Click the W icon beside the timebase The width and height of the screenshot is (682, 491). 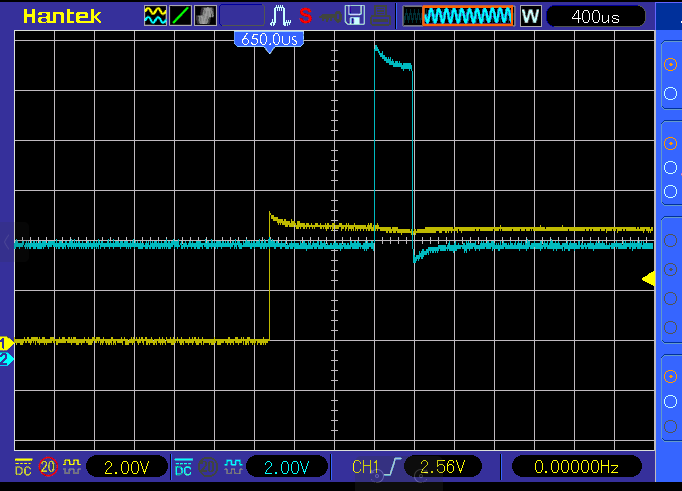(x=530, y=16)
